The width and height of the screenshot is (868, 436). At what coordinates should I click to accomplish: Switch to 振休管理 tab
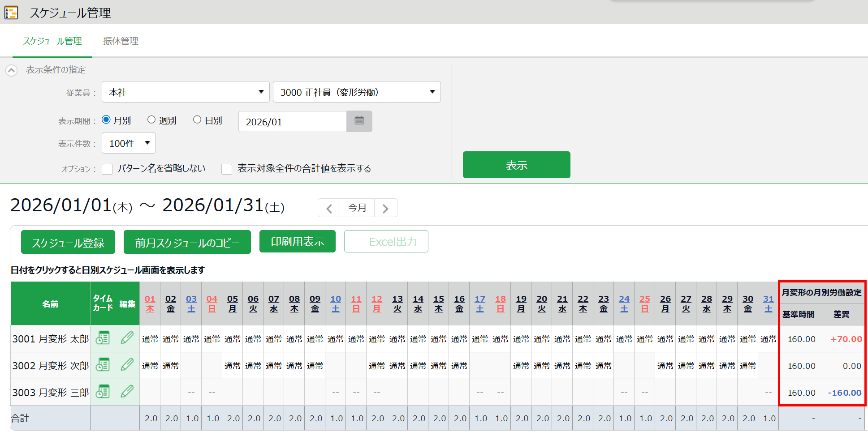121,41
